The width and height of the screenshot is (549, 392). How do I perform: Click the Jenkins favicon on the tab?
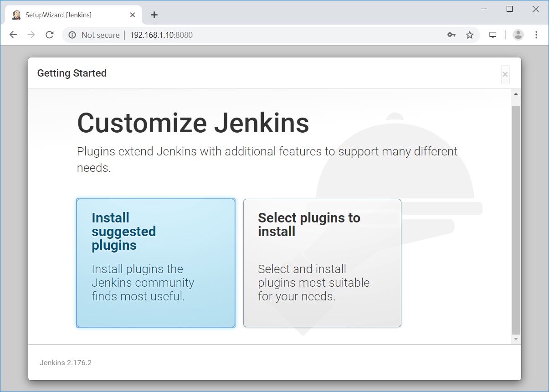coord(16,15)
